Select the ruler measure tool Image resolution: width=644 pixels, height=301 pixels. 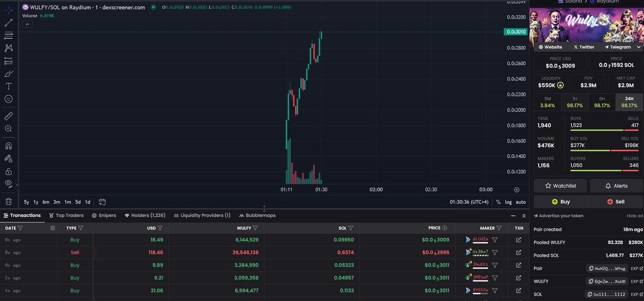pos(9,115)
